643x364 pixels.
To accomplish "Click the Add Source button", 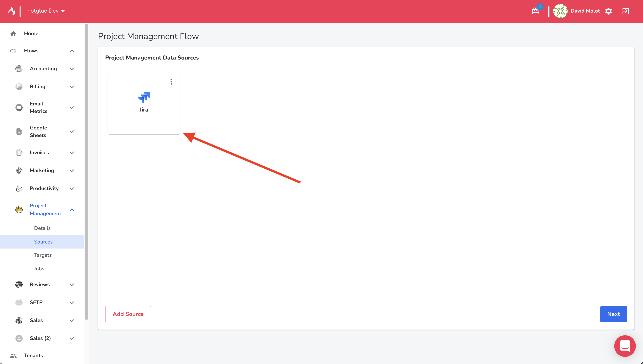I will [x=128, y=314].
